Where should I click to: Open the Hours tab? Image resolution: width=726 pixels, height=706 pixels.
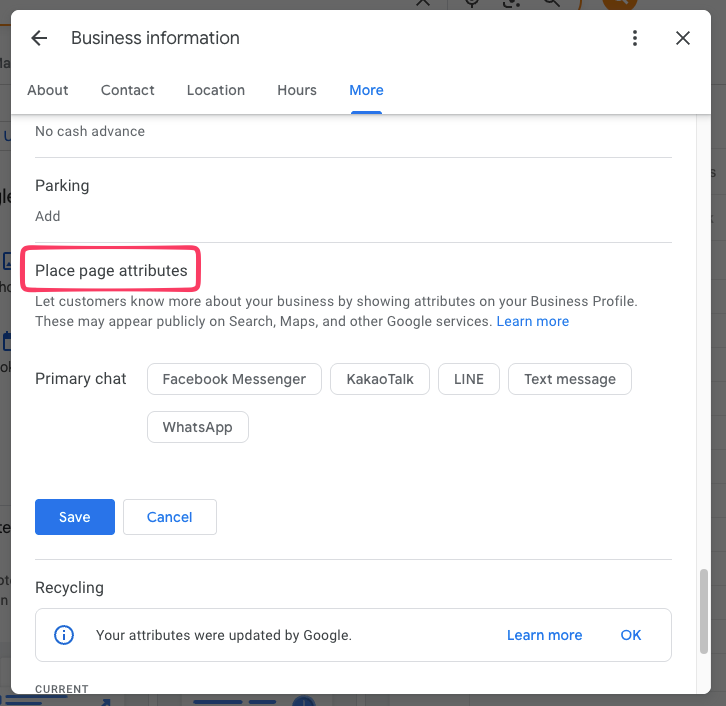click(x=297, y=90)
